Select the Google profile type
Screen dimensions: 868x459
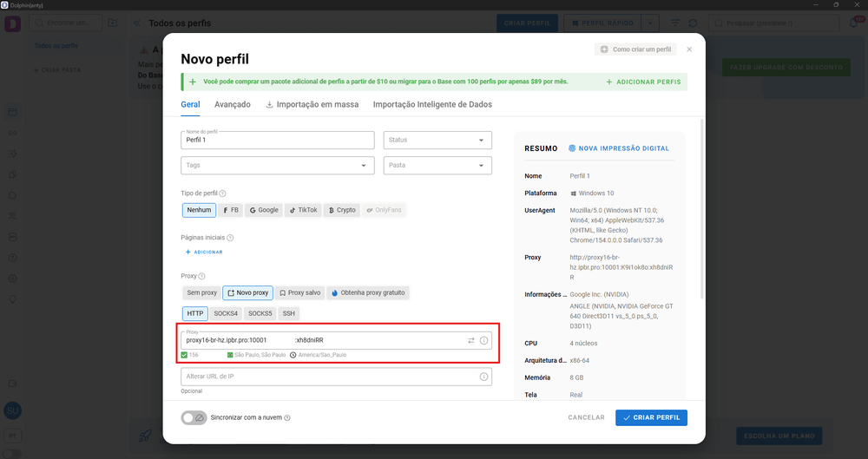264,210
